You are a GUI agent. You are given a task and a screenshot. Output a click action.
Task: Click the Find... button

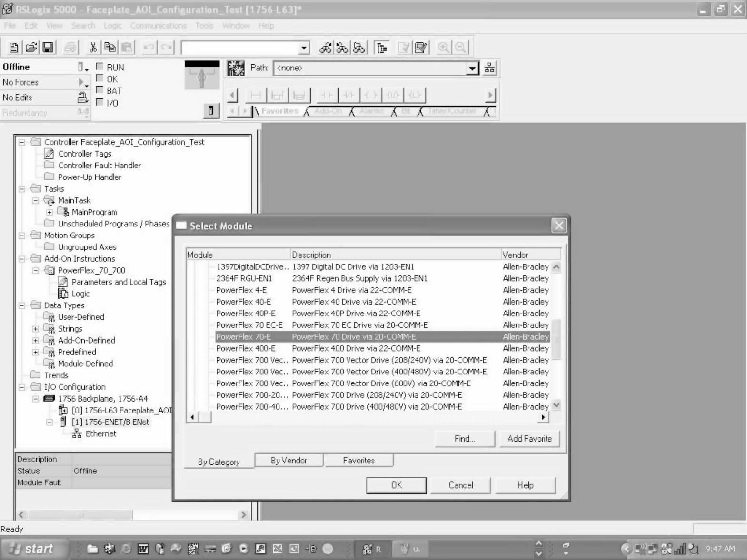coord(465,439)
